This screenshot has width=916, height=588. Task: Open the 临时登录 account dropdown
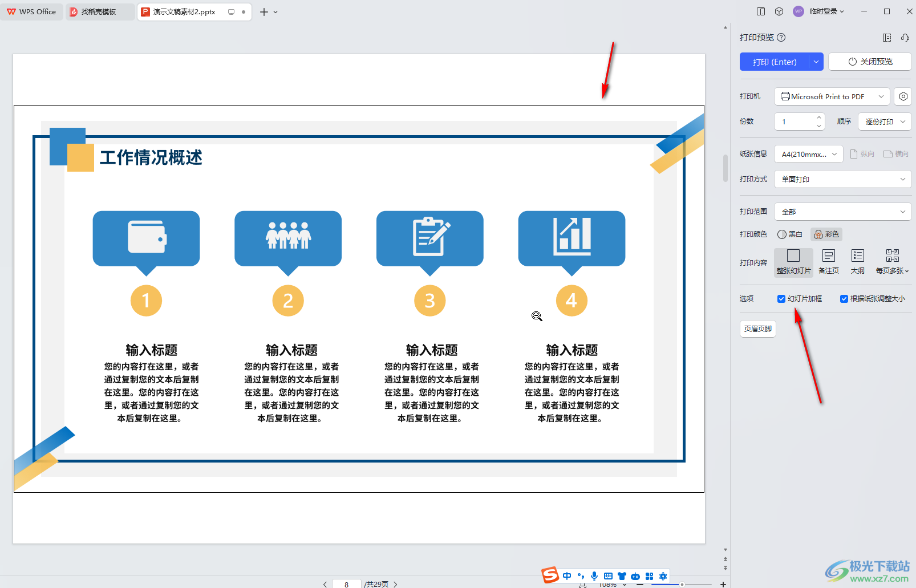point(826,11)
